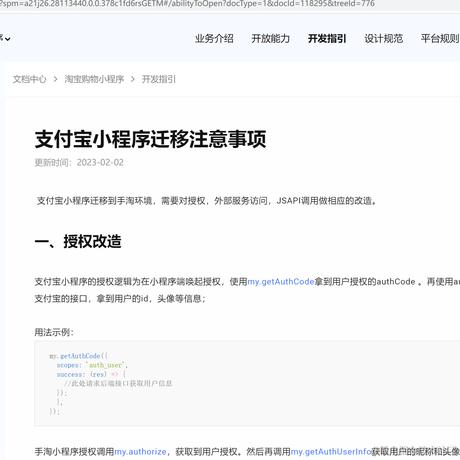Click the my.getAuthCode code line

point(78,356)
